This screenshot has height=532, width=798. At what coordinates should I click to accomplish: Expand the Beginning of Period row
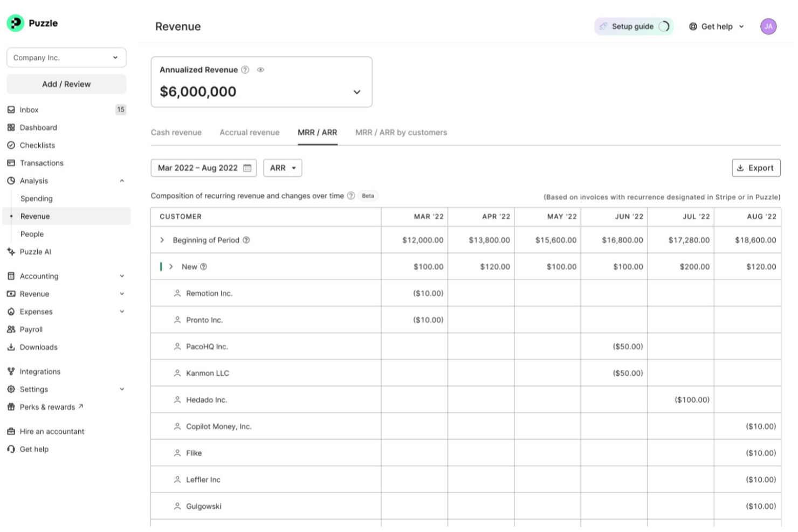(x=161, y=240)
